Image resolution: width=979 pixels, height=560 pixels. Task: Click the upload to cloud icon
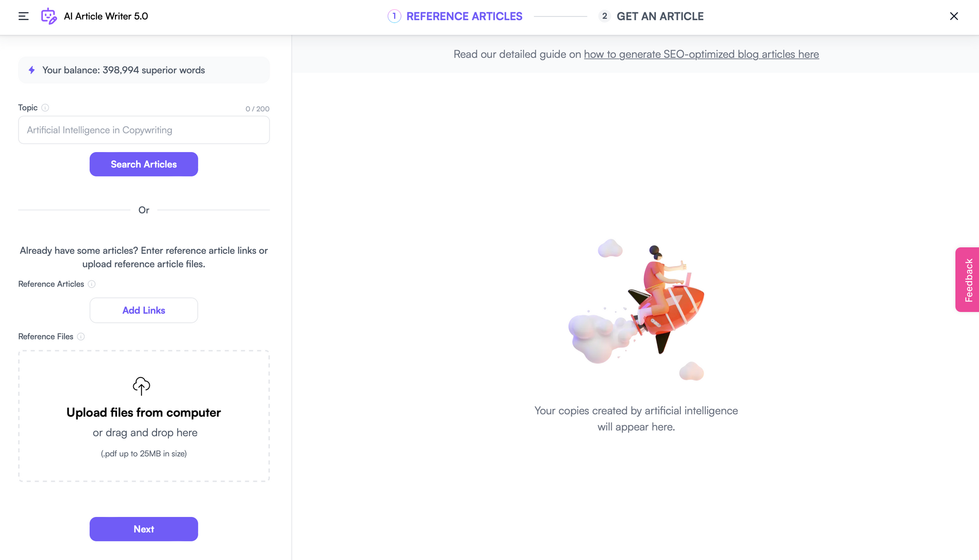(x=141, y=385)
